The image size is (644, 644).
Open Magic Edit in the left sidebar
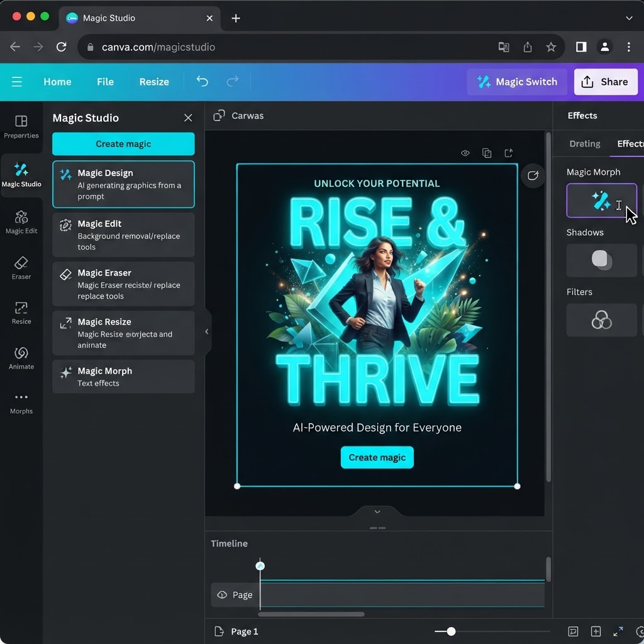21,222
